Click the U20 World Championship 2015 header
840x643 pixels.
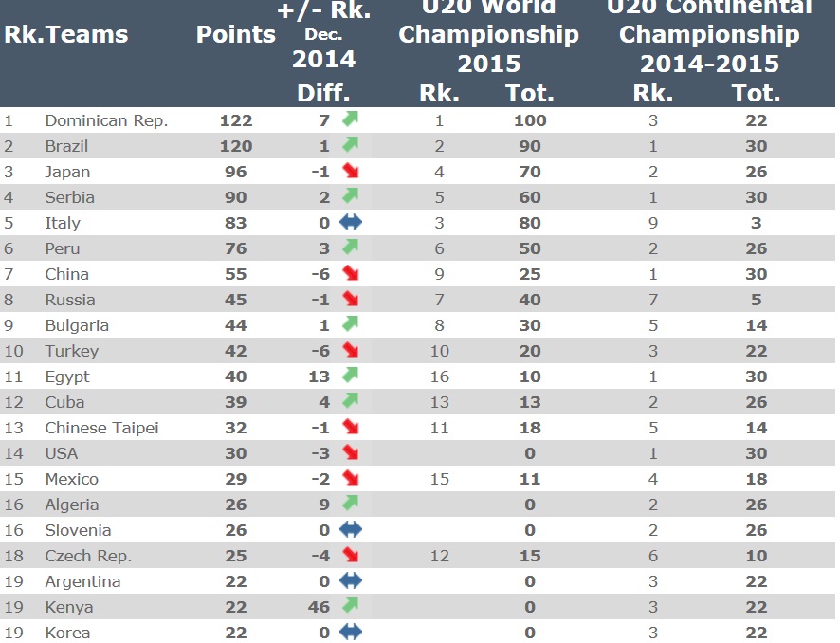coord(488,36)
